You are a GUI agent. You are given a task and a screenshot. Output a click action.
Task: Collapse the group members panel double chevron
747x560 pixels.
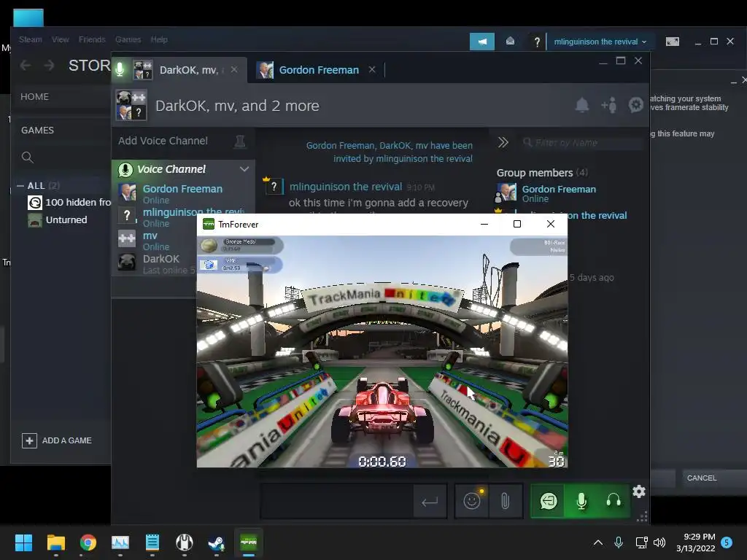503,142
